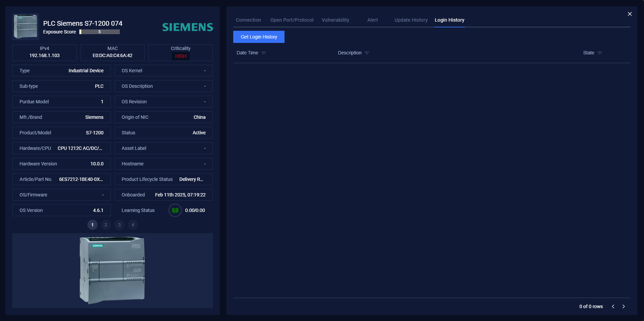Click the OS Version 4.6.1 value
Screen dimensions: 644x321
98,210
